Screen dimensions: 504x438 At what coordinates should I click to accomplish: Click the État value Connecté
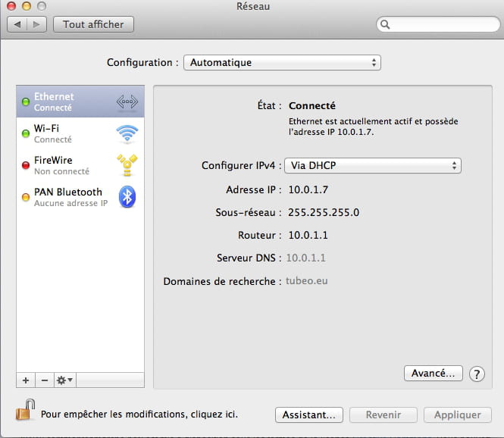311,106
